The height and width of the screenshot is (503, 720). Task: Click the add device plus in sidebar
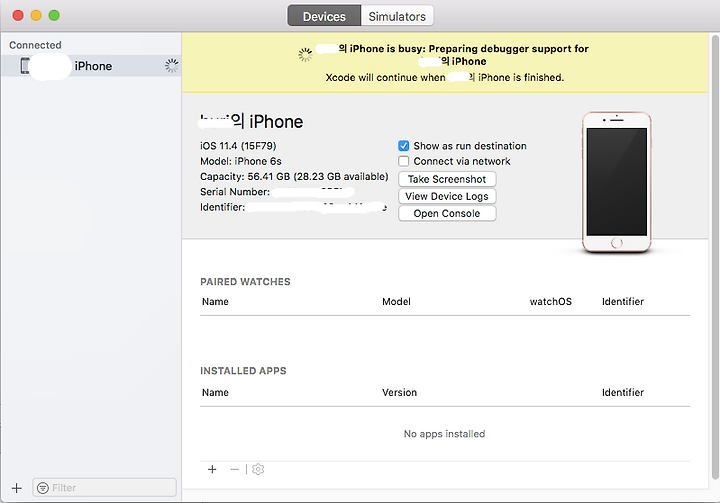coord(17,488)
